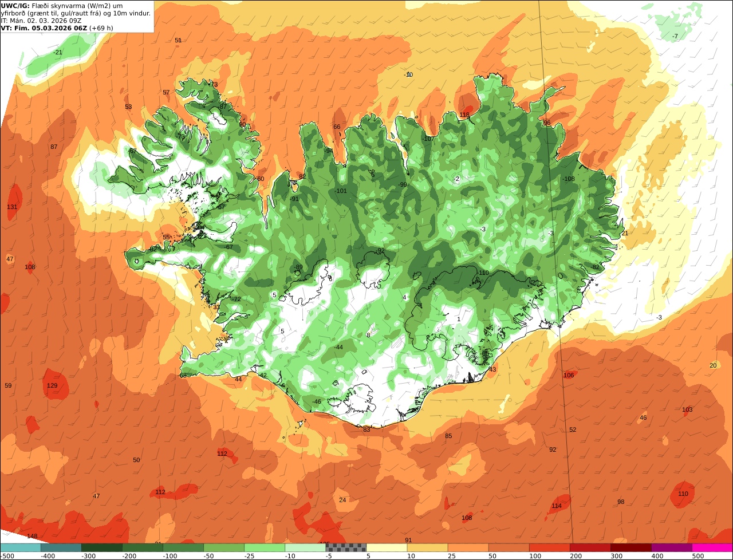
Task: Select the map value '57' off the northwest coast
Action: point(166,92)
